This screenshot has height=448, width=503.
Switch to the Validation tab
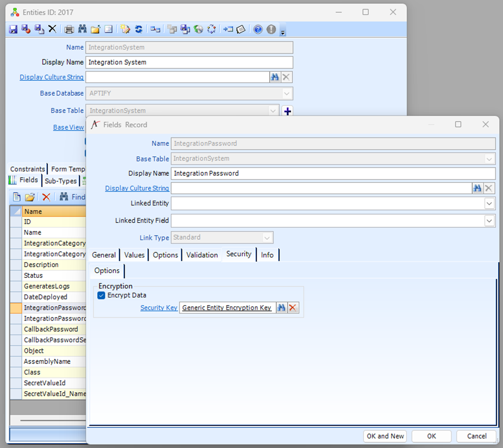pos(202,255)
